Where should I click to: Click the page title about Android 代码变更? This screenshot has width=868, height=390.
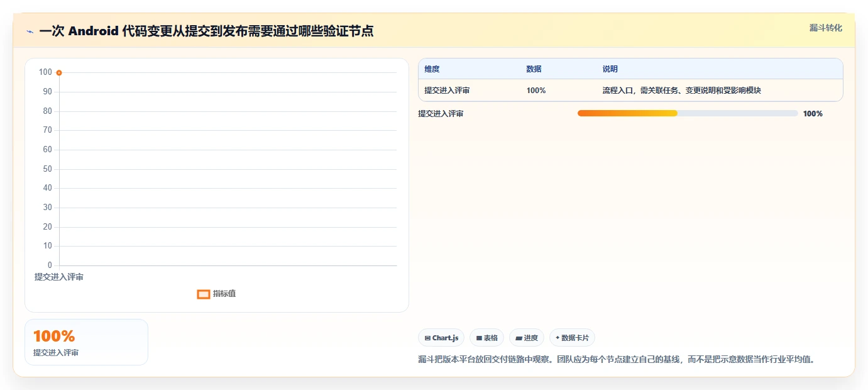click(206, 31)
